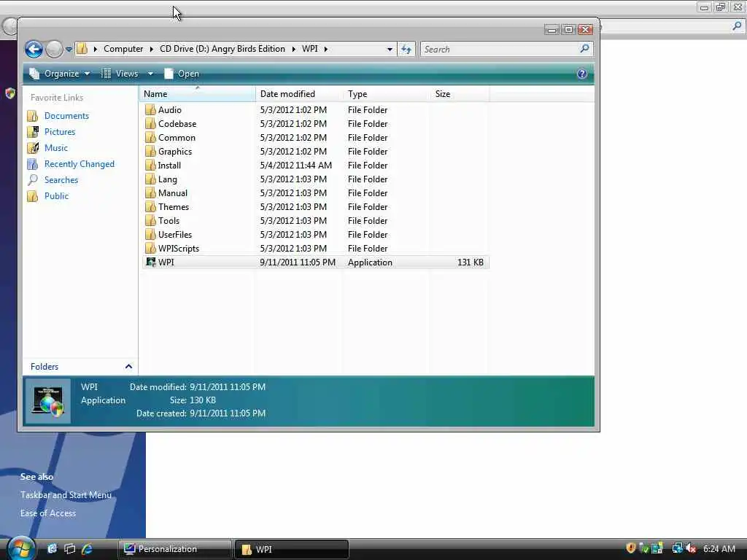This screenshot has height=560, width=747.
Task: Click the UserFiles folder icon
Action: click(150, 234)
